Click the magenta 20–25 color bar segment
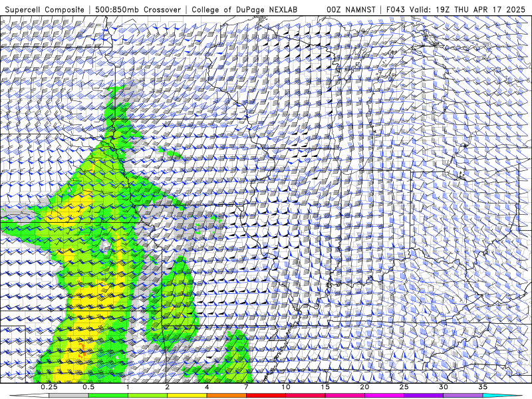The height and width of the screenshot is (399, 532). [384, 396]
